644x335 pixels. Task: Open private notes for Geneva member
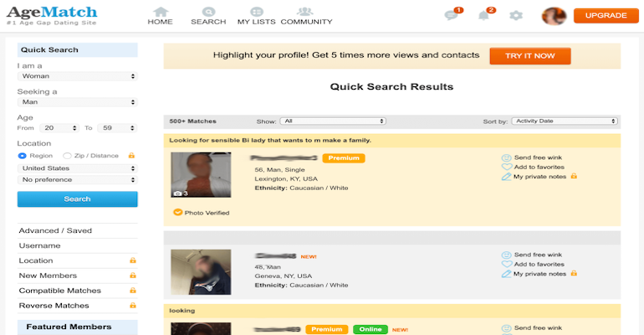coord(539,273)
